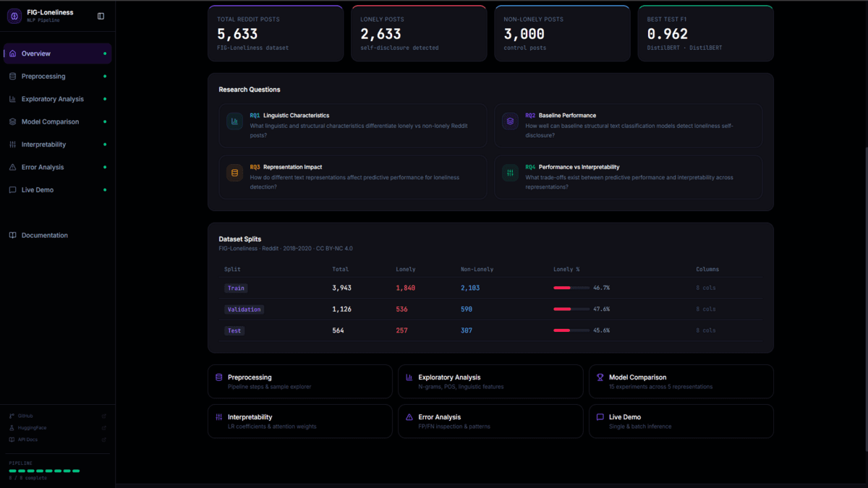Click the Model Comparison layers icon in sidebar
This screenshot has width=868, height=488.
click(x=12, y=121)
